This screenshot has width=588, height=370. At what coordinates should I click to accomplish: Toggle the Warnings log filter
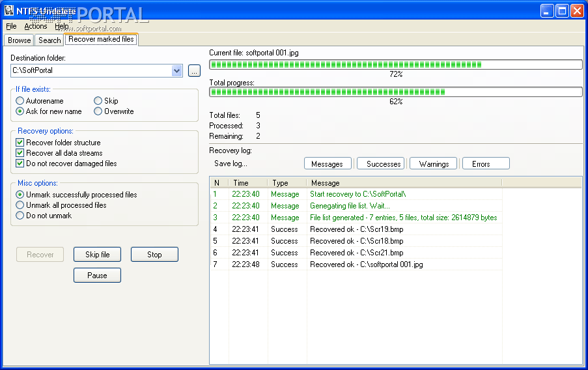(x=434, y=164)
